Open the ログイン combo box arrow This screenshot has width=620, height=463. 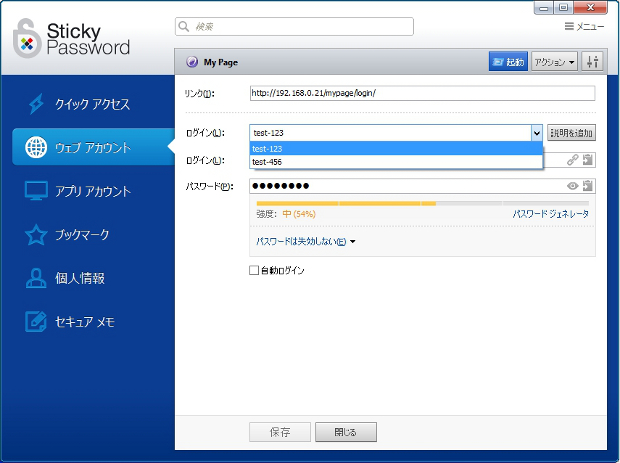click(x=536, y=133)
